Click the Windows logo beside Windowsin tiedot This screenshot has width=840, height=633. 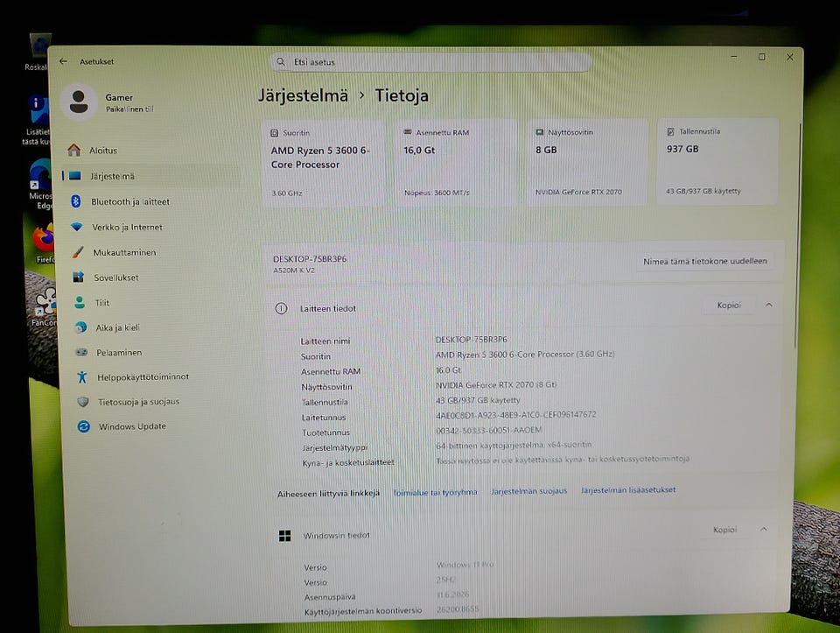pyautogui.click(x=285, y=536)
